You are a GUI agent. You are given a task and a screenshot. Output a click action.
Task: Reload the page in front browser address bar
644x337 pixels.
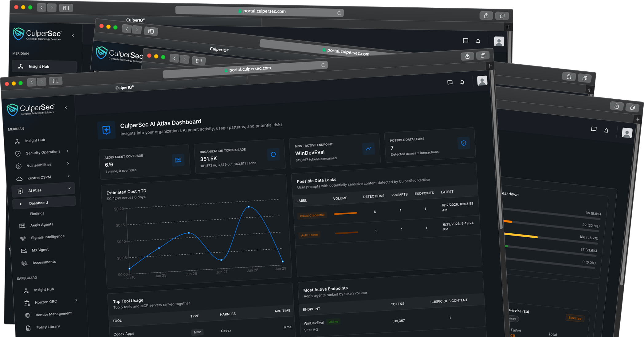(x=323, y=65)
